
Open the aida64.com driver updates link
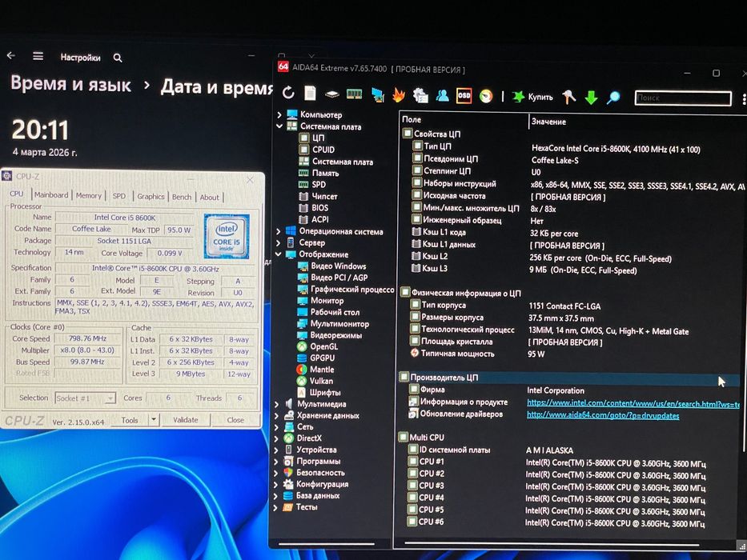click(x=603, y=415)
